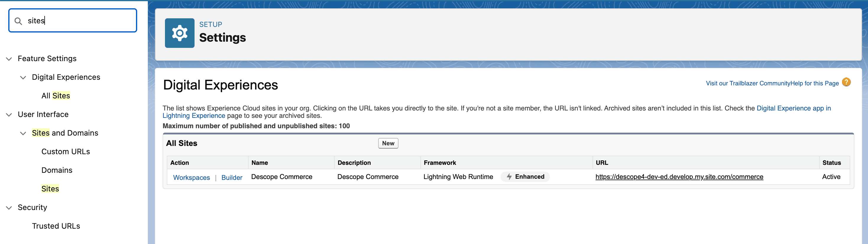The width and height of the screenshot is (868, 244).
Task: Click the orange help question mark icon
Action: click(846, 82)
